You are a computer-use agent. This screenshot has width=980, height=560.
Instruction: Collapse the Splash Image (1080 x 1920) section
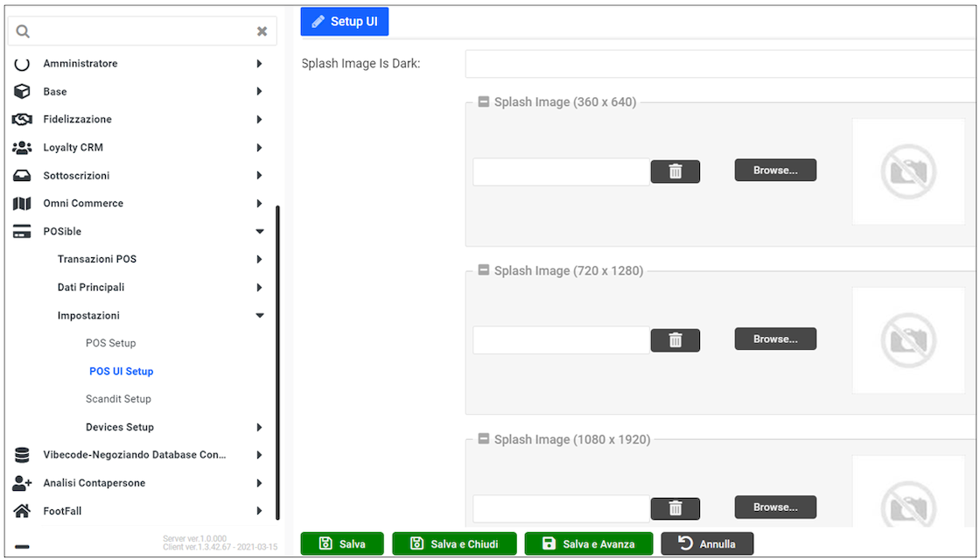pyautogui.click(x=483, y=439)
